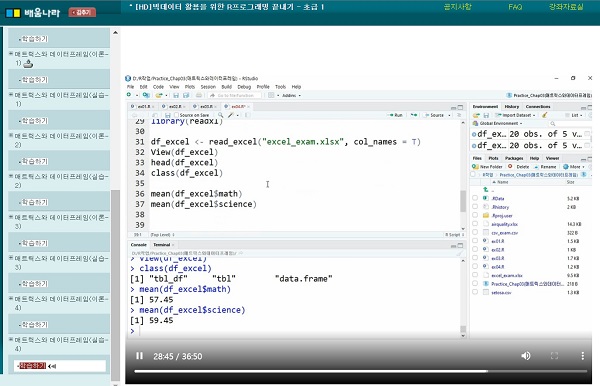Click the re-run previous code icon

coord(414,115)
